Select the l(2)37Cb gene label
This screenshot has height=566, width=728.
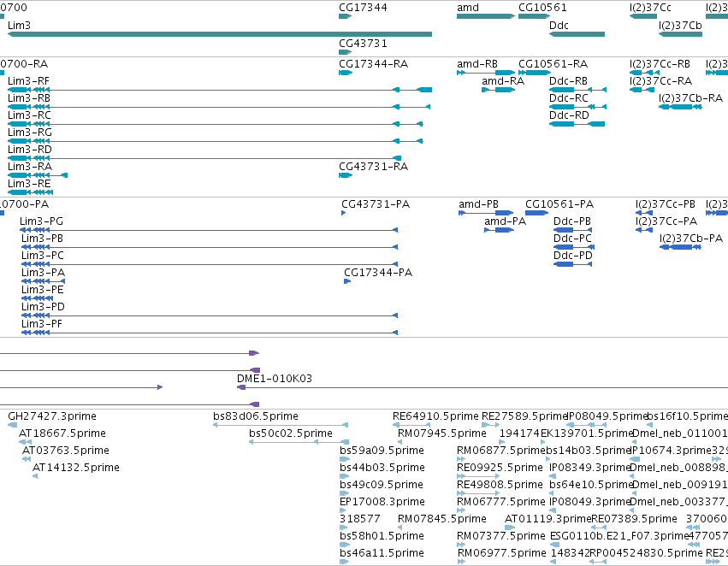680,26
